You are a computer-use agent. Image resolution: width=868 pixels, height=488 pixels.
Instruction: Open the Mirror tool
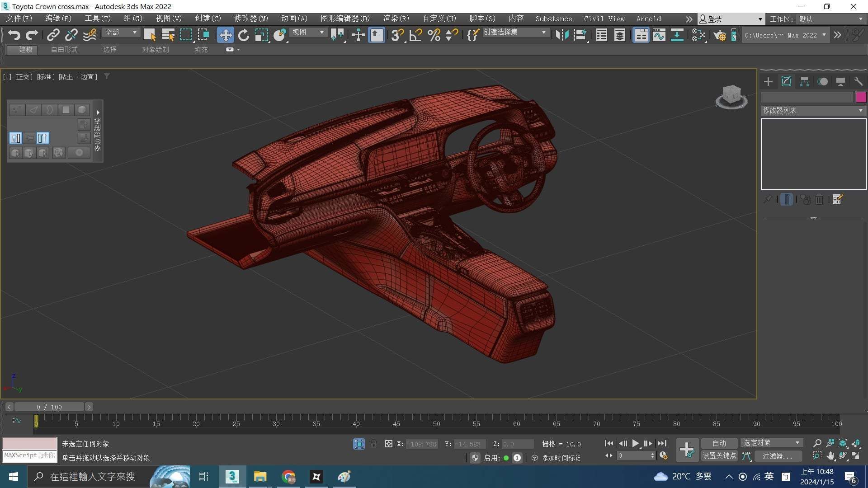tap(562, 35)
